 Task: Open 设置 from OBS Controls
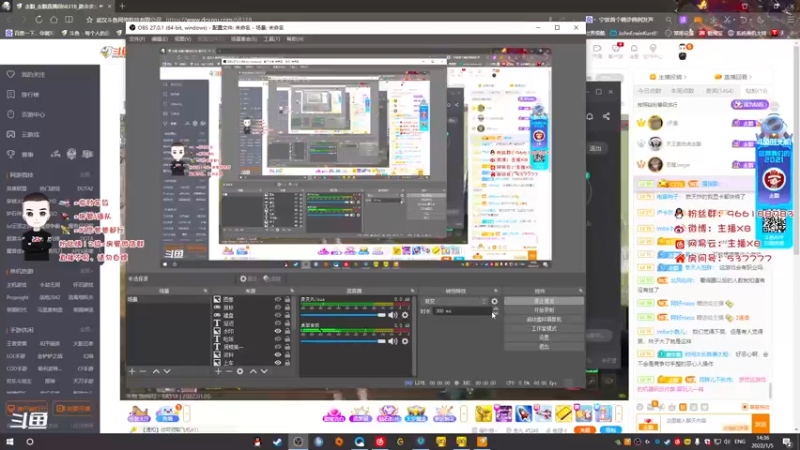tap(544, 338)
